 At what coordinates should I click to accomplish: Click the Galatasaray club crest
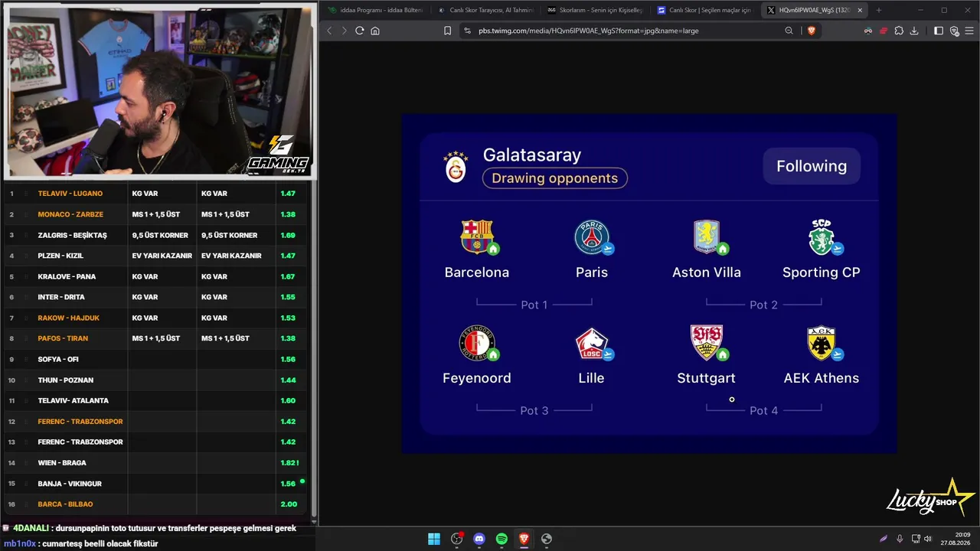coord(456,167)
